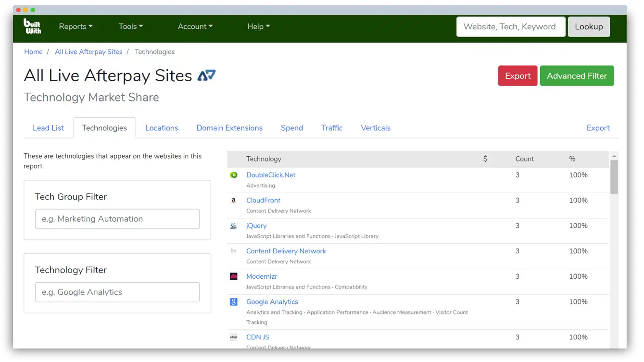Click the % column header

coord(572,159)
